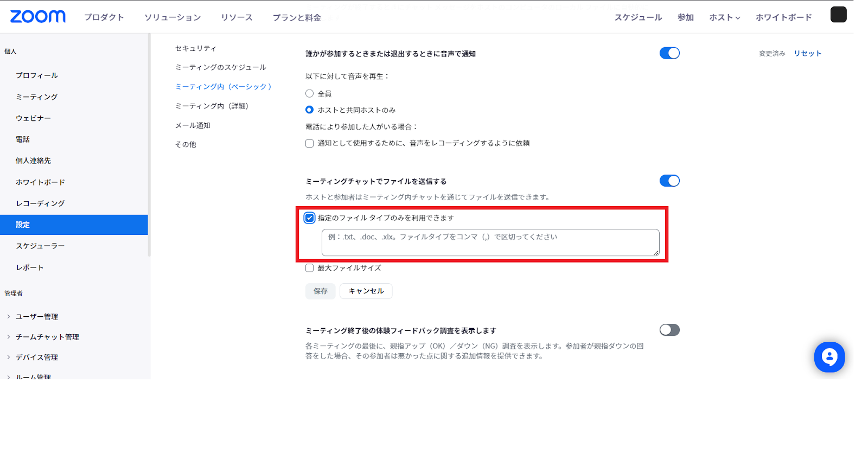The height and width of the screenshot is (460, 868).
Task: Click the Zoom logo
Action: pos(37,17)
